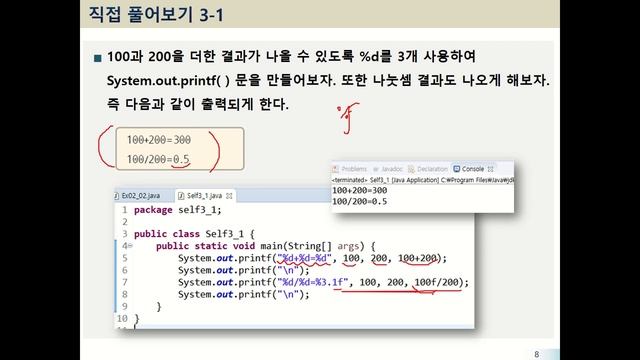Click the Java file icon on Self3_1.java tab
Viewport: 640px width, 360px height.
(x=181, y=196)
